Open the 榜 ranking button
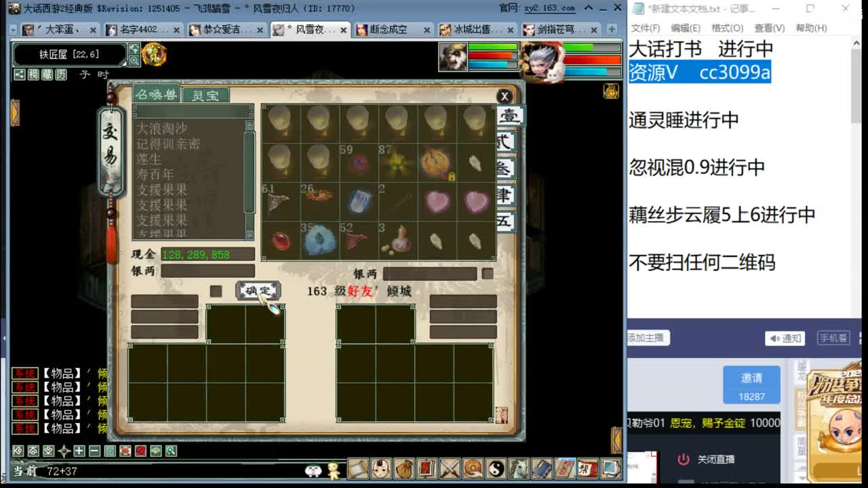This screenshot has height=488, width=868. click(x=33, y=75)
